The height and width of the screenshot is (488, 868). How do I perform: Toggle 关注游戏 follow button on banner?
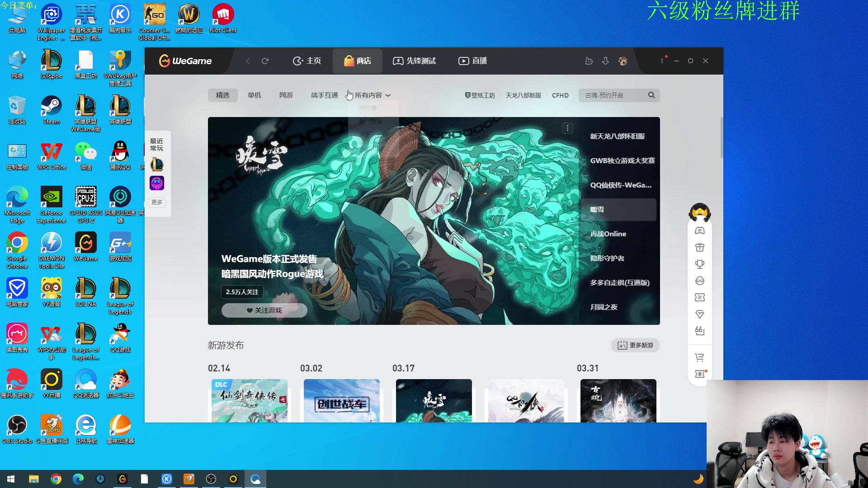tap(264, 310)
